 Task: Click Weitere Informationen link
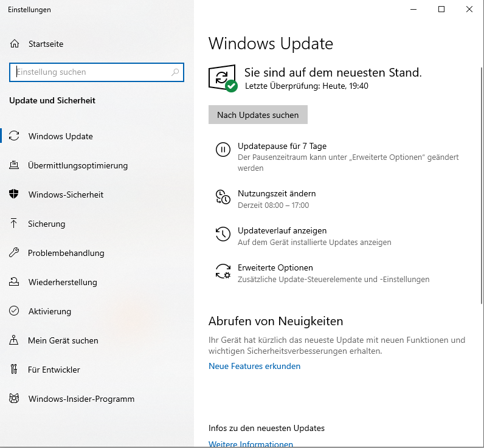(x=251, y=444)
